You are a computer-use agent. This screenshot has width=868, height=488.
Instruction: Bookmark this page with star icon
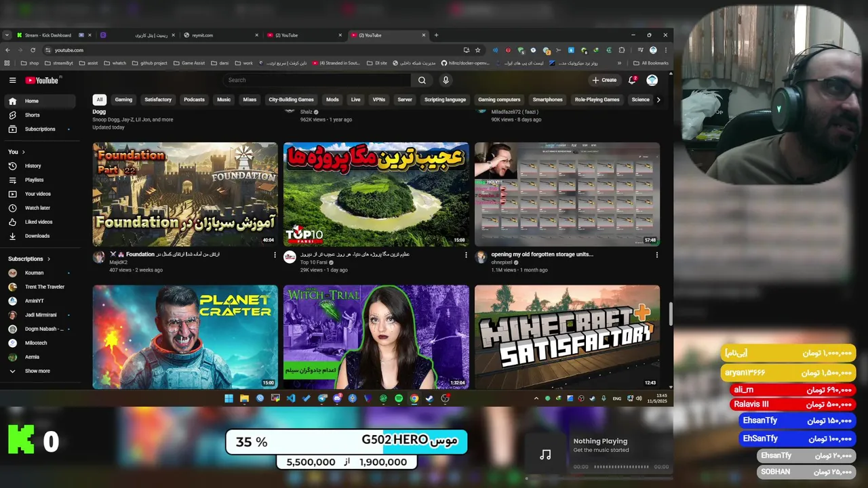coord(477,50)
